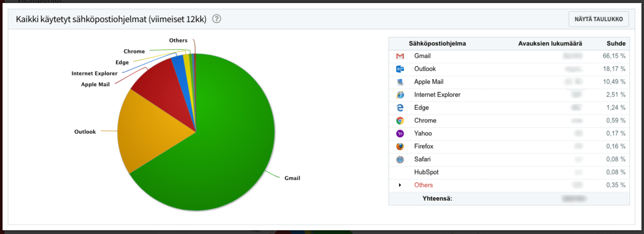Click the Apple Mail name in the table
Image resolution: width=644 pixels, height=234 pixels.
tap(429, 82)
